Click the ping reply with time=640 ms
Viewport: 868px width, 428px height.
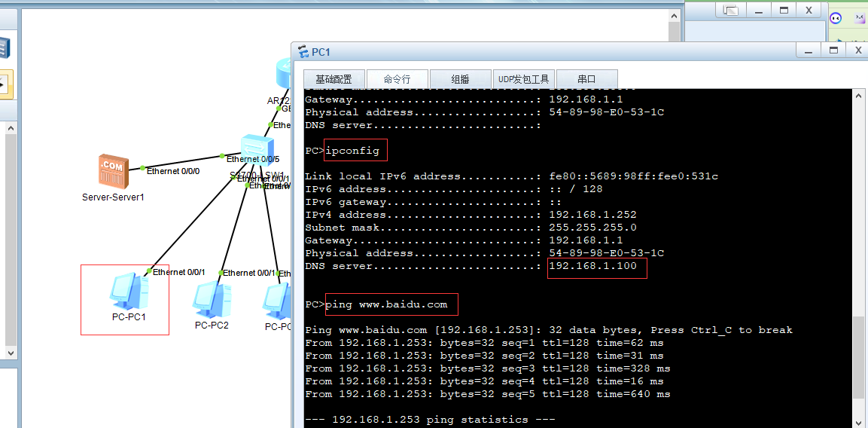(488, 393)
